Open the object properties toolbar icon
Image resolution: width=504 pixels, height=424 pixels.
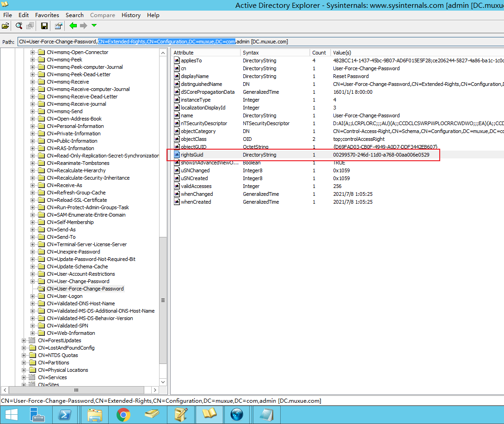click(x=59, y=26)
